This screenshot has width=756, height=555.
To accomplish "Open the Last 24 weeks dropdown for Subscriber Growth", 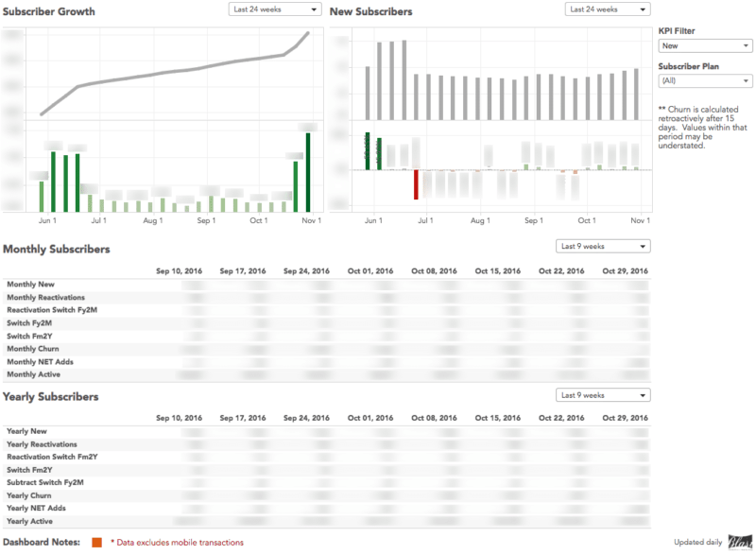I will (274, 9).
